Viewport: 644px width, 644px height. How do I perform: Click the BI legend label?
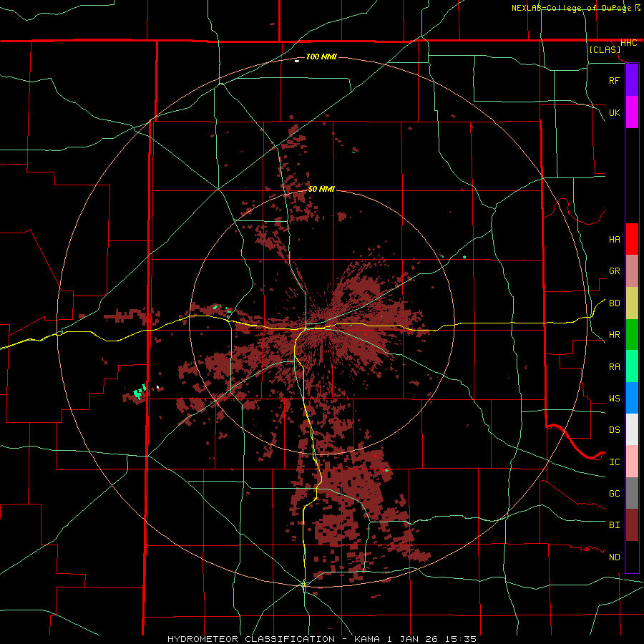coord(614,525)
